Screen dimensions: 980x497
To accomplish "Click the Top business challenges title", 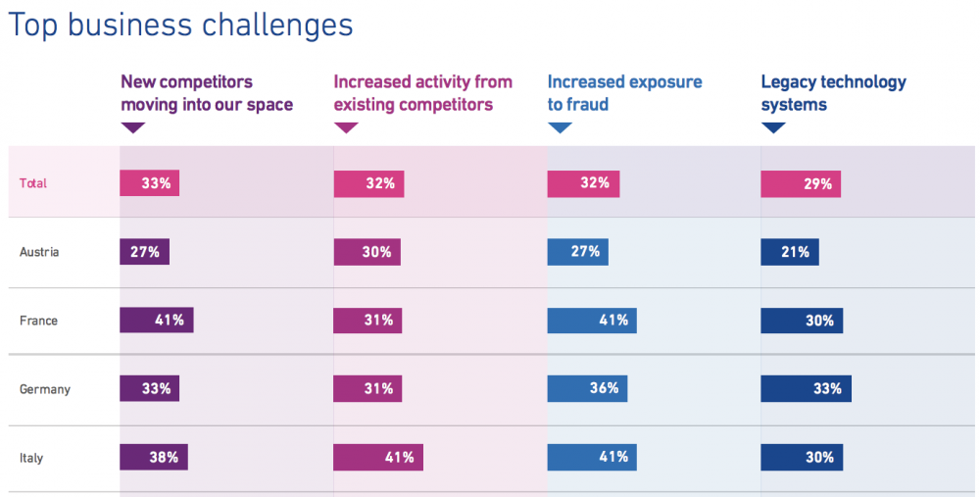I will 180,25.
